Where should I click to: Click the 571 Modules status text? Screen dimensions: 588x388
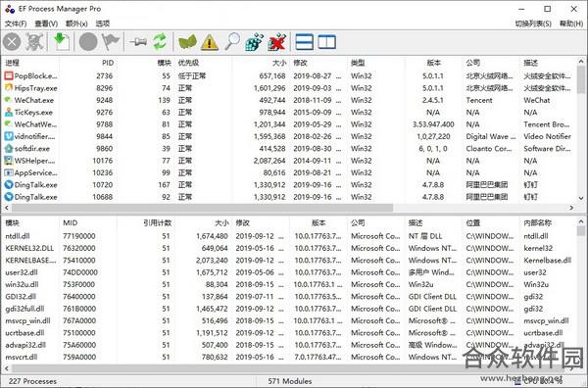pos(290,381)
